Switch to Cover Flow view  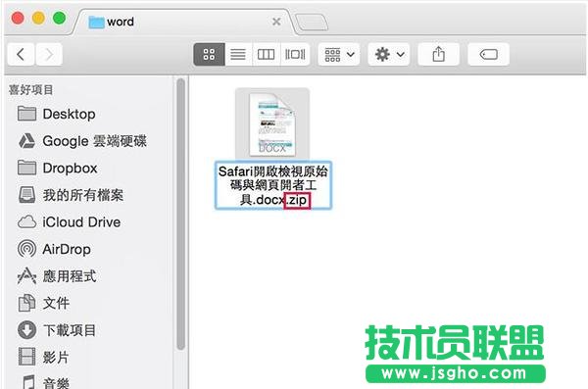coord(295,55)
